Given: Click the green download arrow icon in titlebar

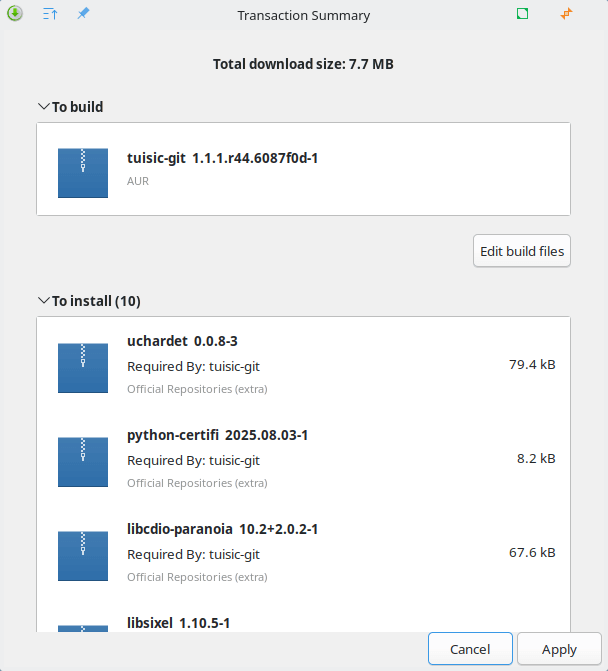Looking at the screenshot, I should (15, 13).
